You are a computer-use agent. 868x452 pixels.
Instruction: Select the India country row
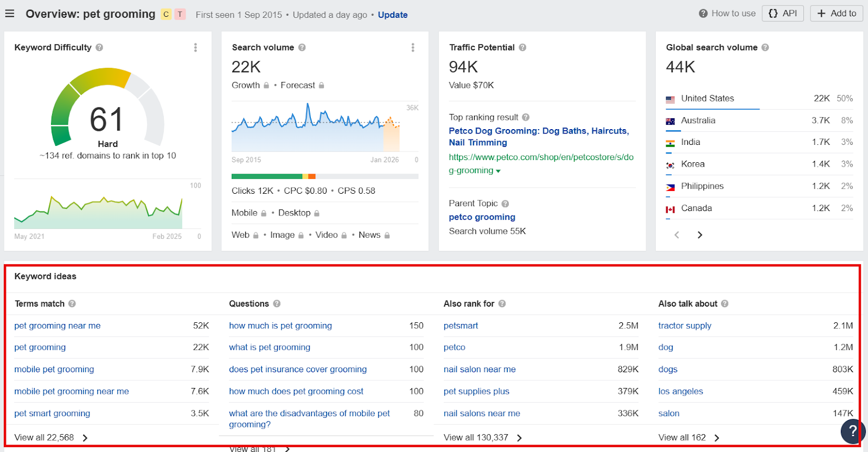pos(759,142)
